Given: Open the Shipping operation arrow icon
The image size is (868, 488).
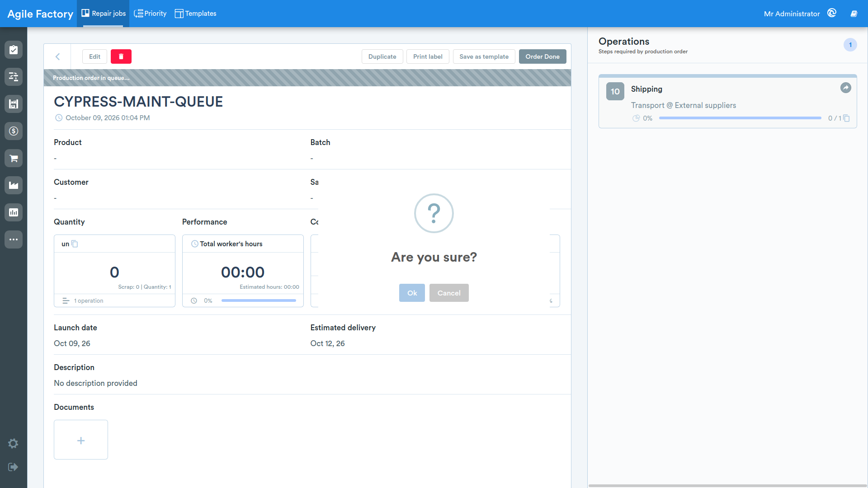Looking at the screenshot, I should [x=845, y=88].
